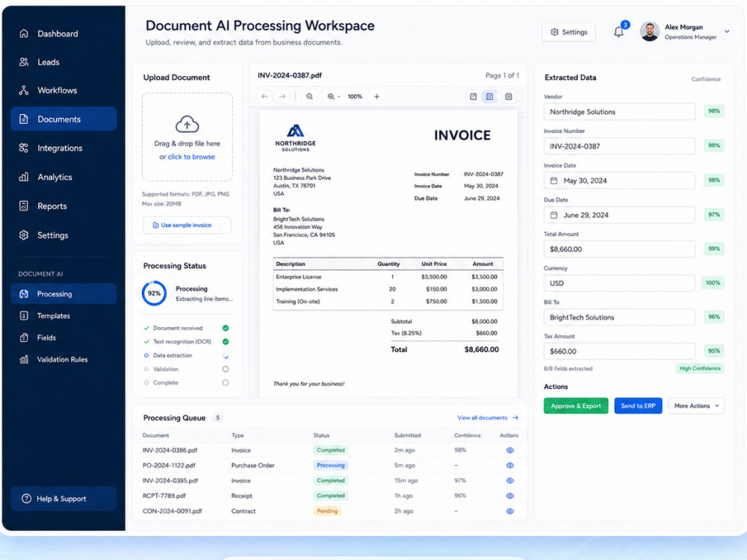
Task: Click the 98% Vendor confidence badge
Action: coord(714,111)
